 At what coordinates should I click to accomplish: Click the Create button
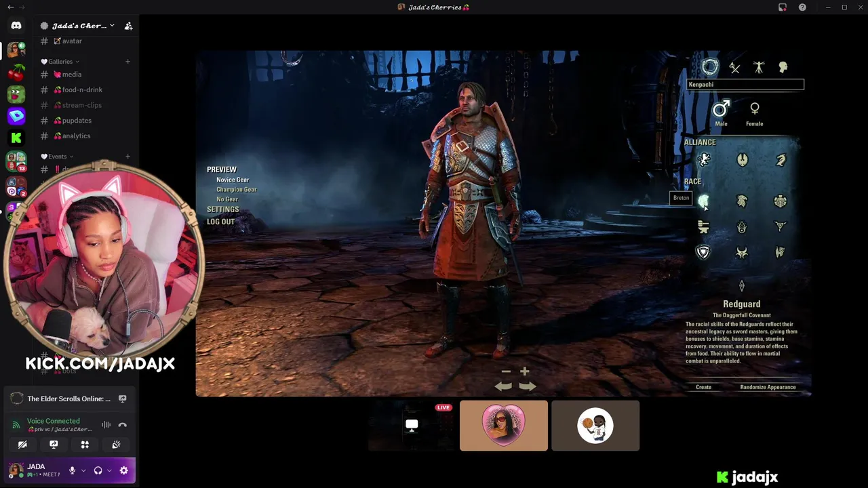[703, 387]
